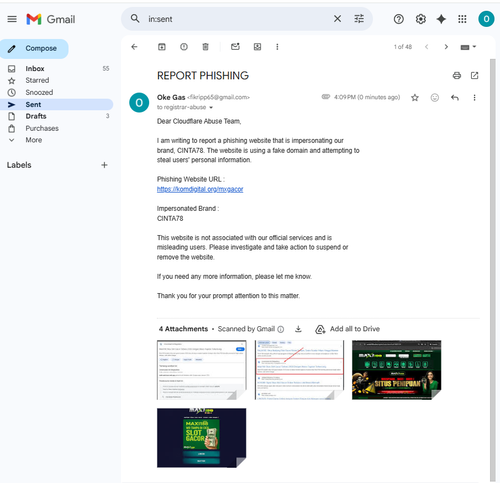Click the Move to icon

click(x=257, y=47)
